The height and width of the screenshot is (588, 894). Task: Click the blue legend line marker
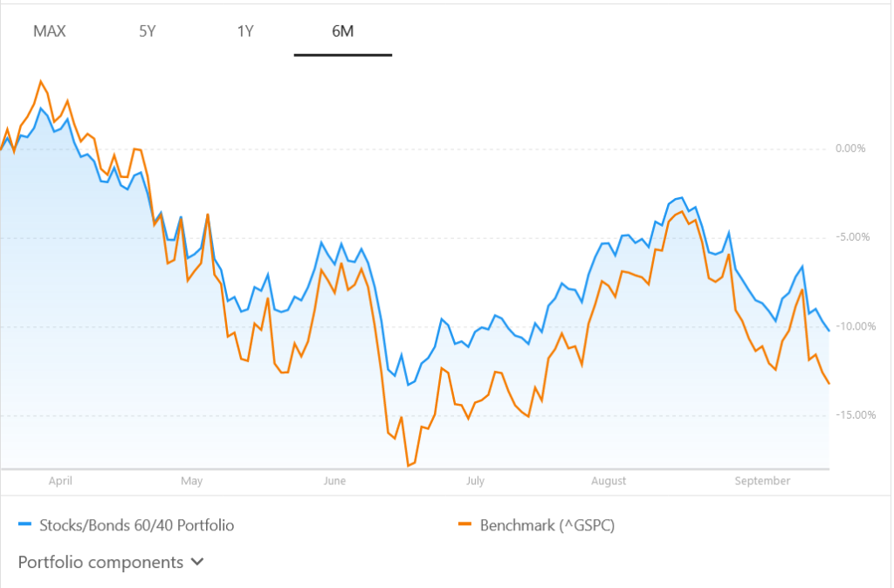(24, 525)
